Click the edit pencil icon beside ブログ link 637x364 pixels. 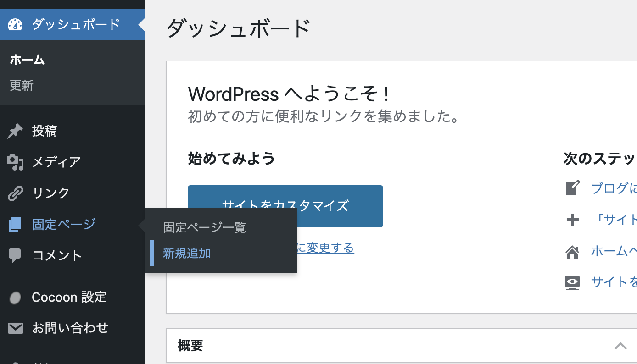572,188
